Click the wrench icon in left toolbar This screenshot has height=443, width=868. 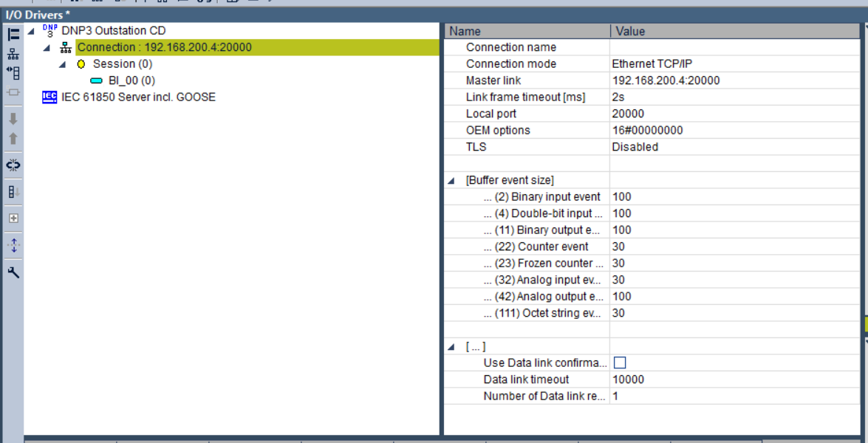tap(13, 272)
